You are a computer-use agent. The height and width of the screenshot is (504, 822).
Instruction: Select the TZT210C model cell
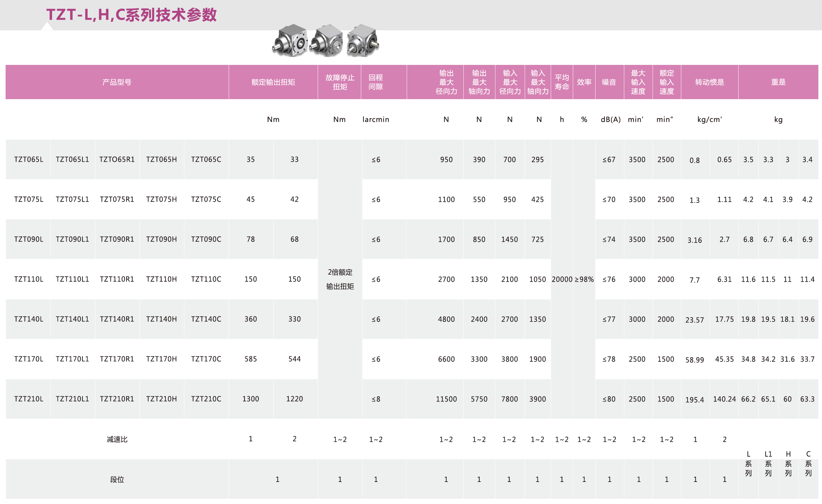(206, 399)
